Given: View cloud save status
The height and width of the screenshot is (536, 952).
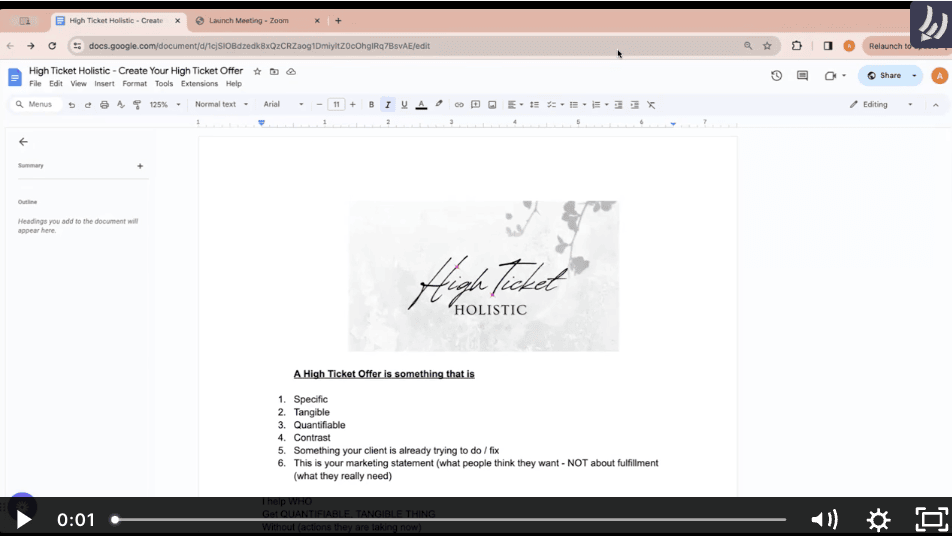Looking at the screenshot, I should pos(291,72).
